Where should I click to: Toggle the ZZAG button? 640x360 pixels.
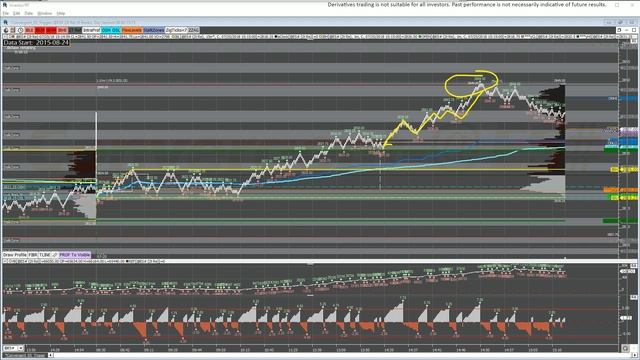tap(193, 30)
